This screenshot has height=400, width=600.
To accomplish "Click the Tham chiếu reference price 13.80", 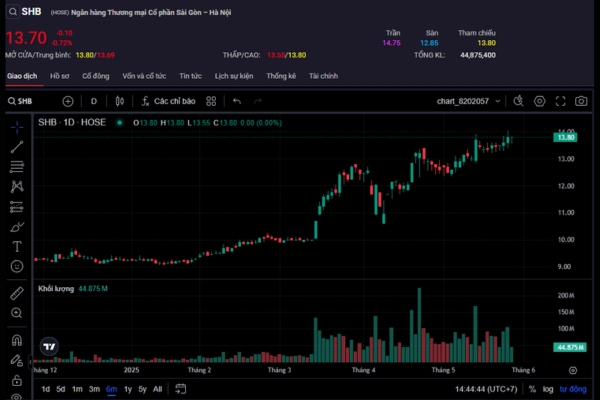I will point(486,43).
